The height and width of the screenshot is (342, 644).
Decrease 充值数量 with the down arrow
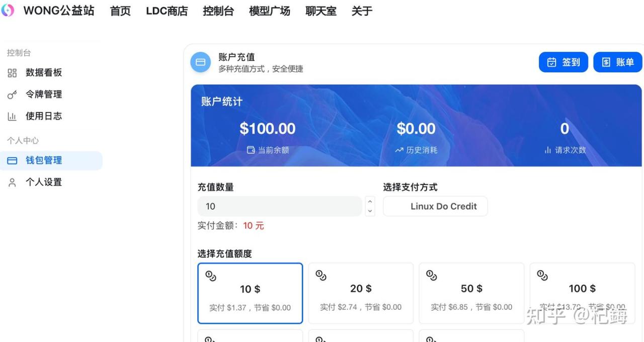pyautogui.click(x=370, y=211)
